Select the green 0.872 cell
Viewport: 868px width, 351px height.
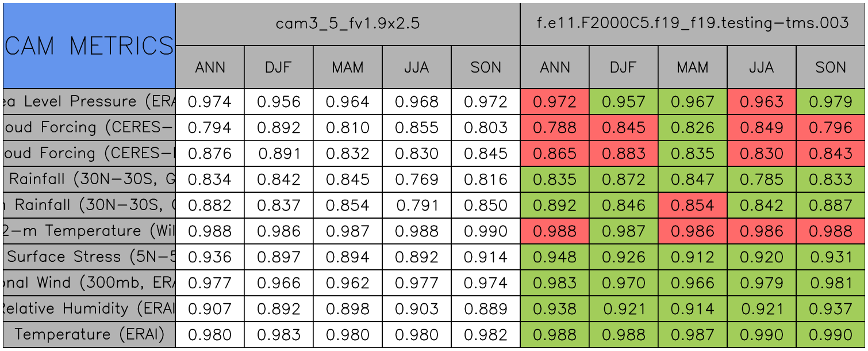tap(624, 180)
